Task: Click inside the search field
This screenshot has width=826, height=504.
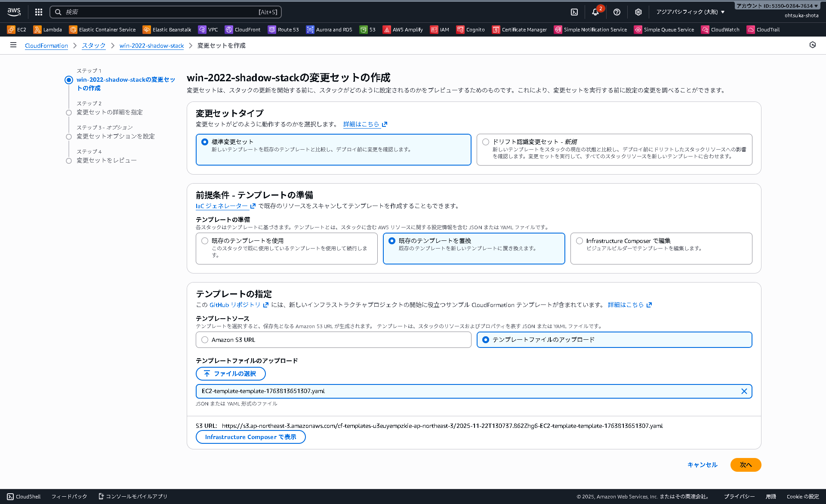Action: pos(165,12)
